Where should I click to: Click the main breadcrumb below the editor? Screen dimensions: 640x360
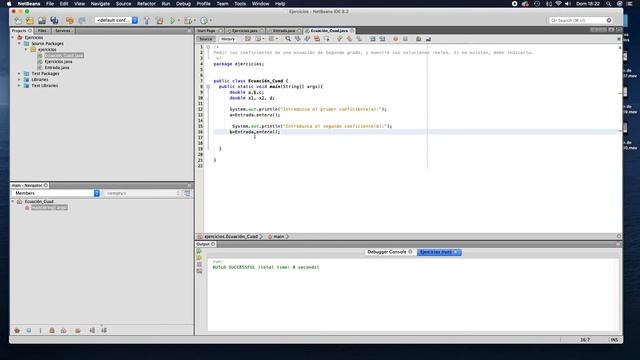[278, 236]
